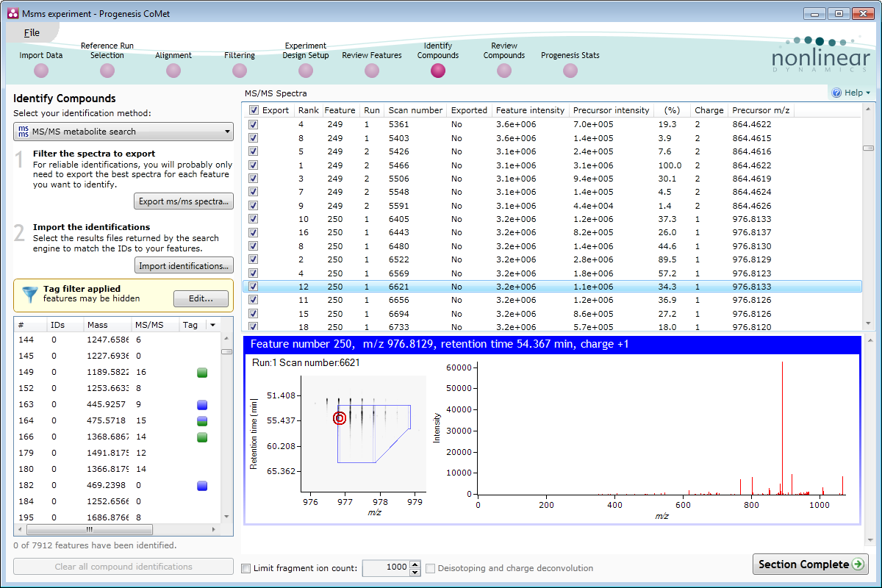This screenshot has width=882, height=588.
Task: Click the Progenesis app icon in title bar
Action: [x=12, y=13]
